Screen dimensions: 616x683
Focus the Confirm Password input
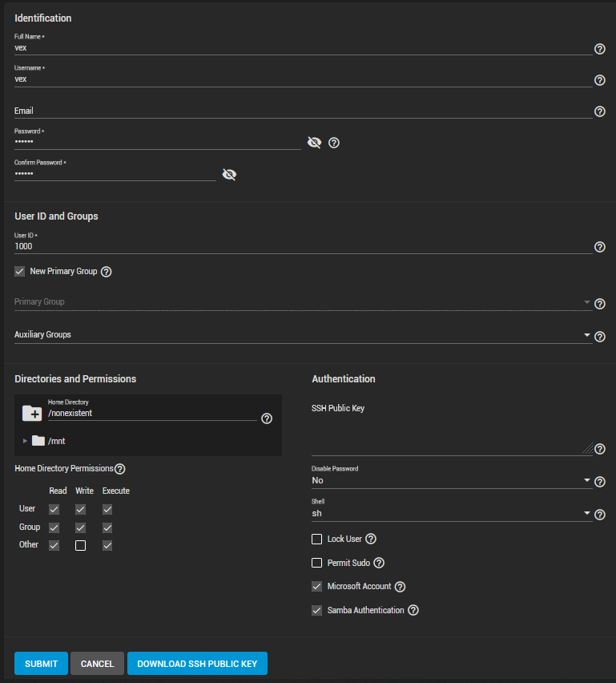[115, 173]
